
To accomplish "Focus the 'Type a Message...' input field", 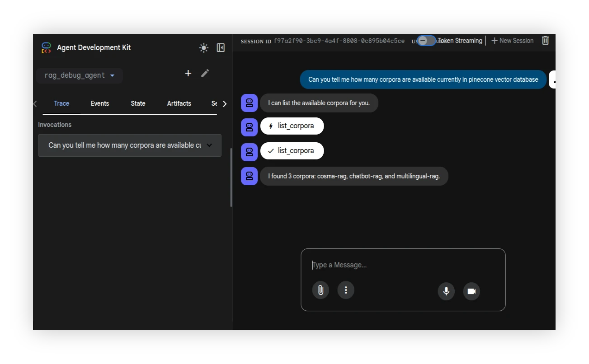I will pos(402,265).
